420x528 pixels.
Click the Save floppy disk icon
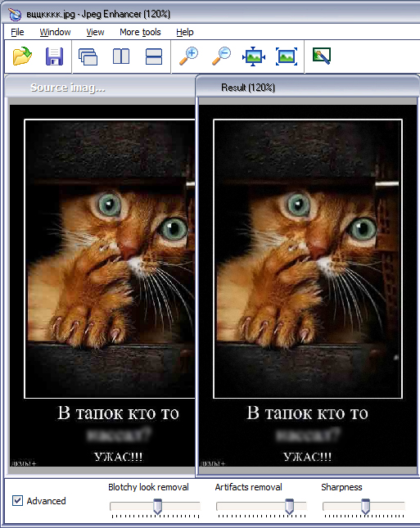[54, 56]
